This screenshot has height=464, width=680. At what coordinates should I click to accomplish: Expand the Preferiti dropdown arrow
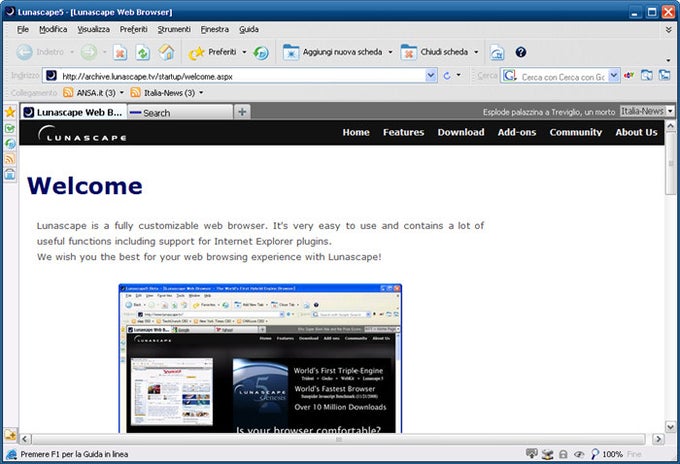pyautogui.click(x=244, y=52)
